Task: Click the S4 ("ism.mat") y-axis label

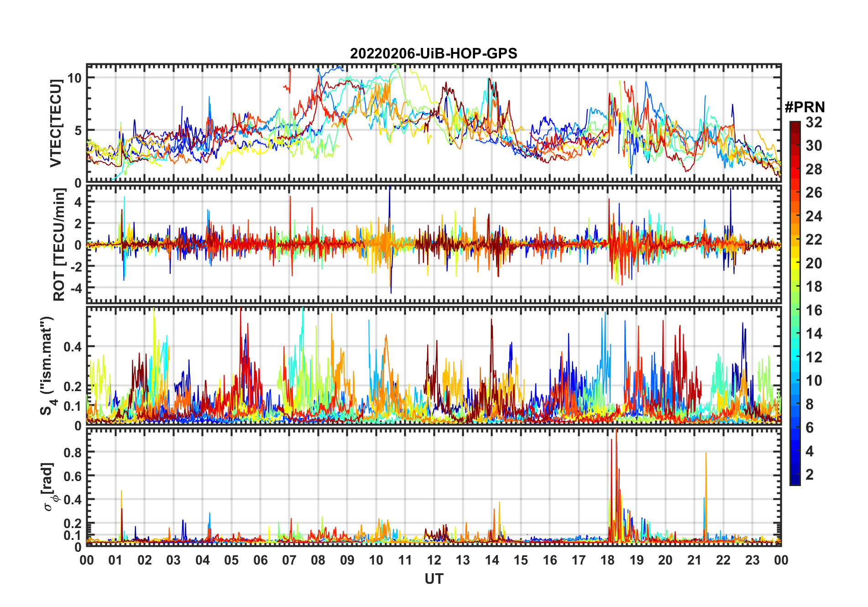Action: point(47,366)
